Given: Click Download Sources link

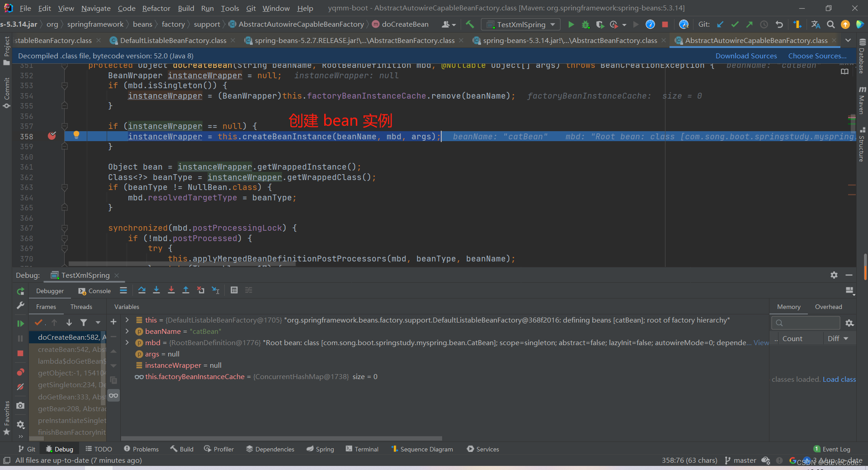Looking at the screenshot, I should coord(746,56).
